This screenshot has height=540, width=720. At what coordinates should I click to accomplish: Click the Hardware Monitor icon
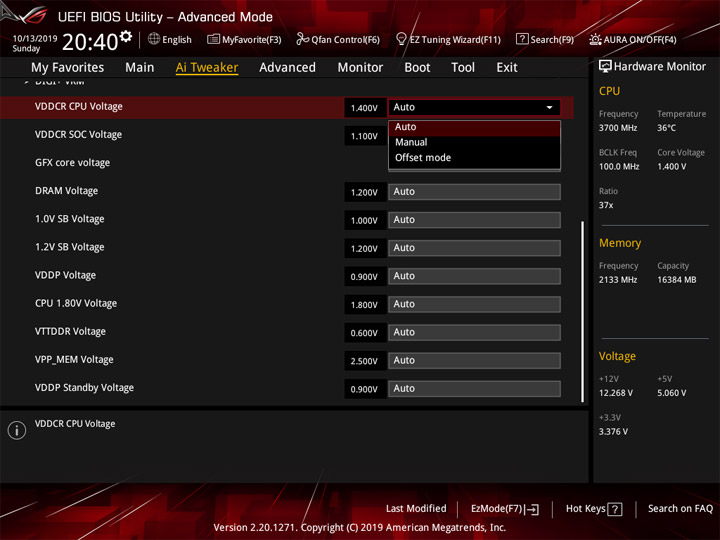[605, 67]
